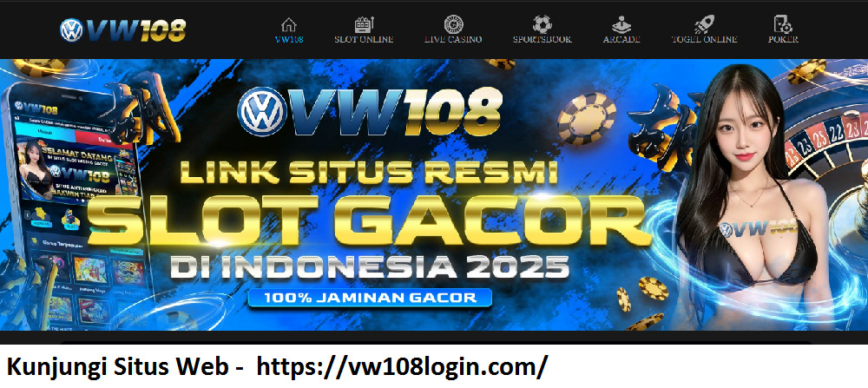Open the https://vw108login.com/ link
The image size is (868, 388).
403,366
